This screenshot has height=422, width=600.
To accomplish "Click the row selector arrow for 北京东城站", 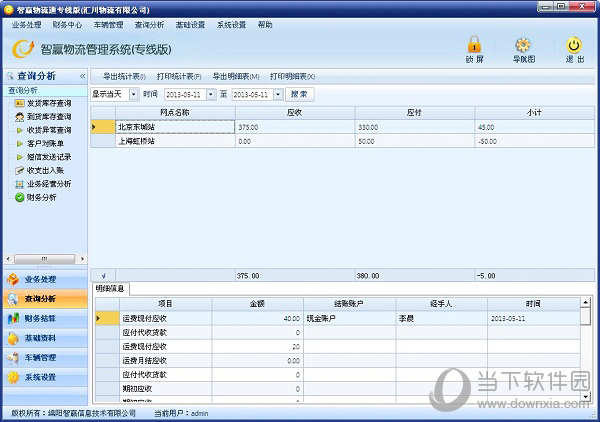I will point(103,127).
